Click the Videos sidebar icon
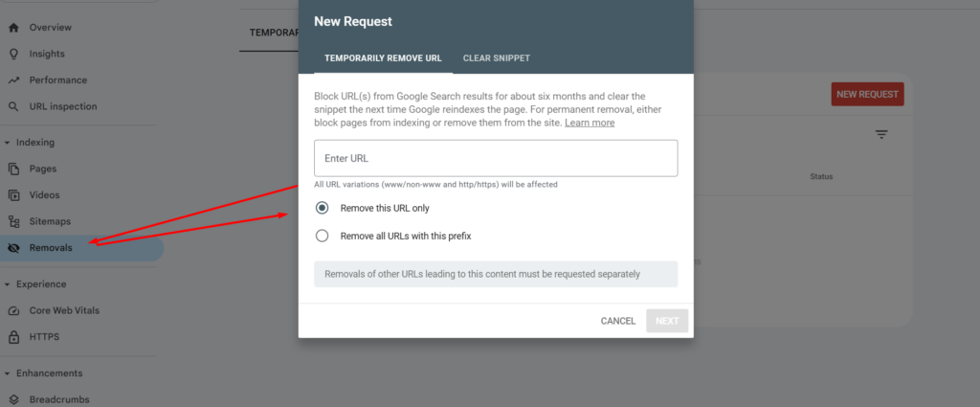 pos(13,195)
